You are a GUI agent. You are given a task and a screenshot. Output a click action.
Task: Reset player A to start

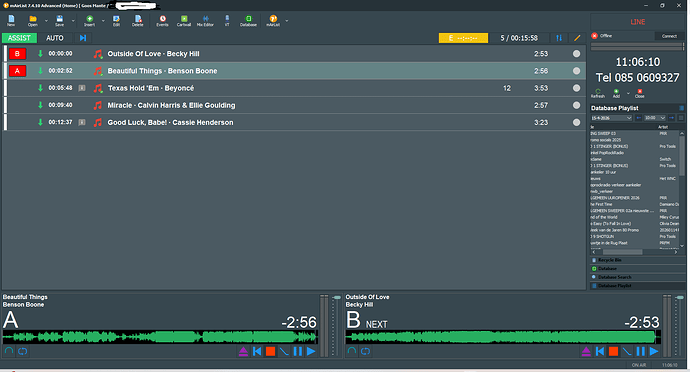tap(257, 351)
